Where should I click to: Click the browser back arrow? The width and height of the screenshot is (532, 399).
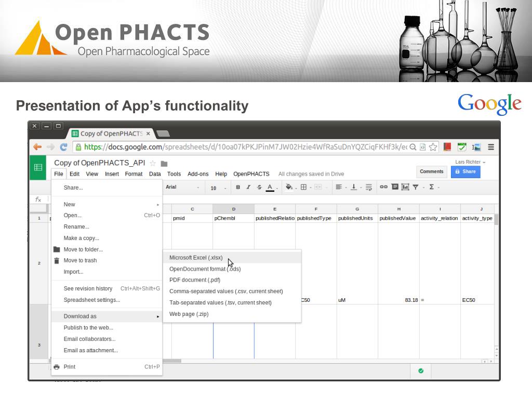37,147
